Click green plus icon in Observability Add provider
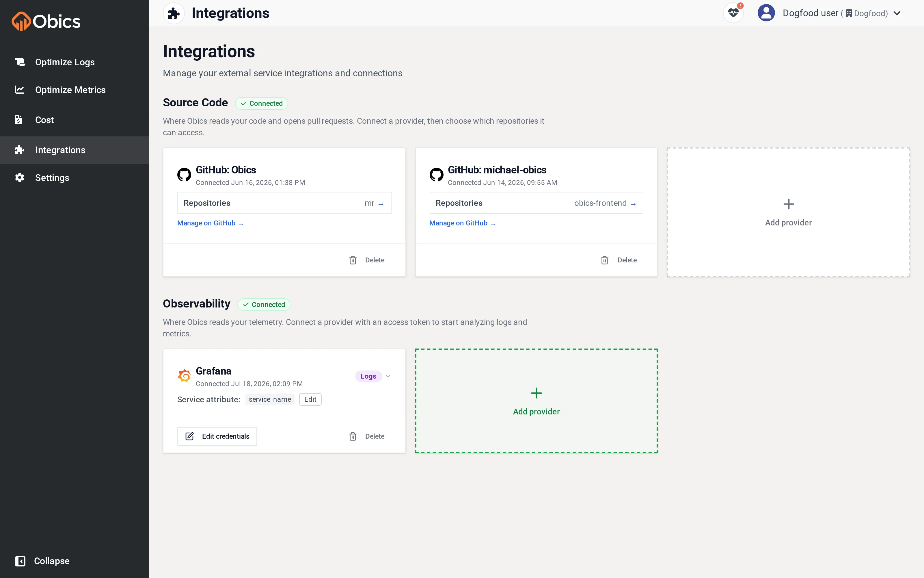 point(536,393)
